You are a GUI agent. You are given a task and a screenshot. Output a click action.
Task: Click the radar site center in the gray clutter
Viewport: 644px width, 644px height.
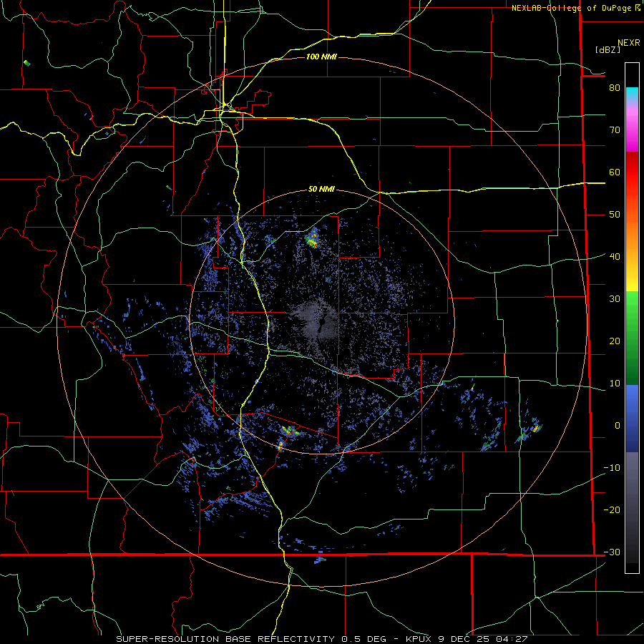point(321,323)
